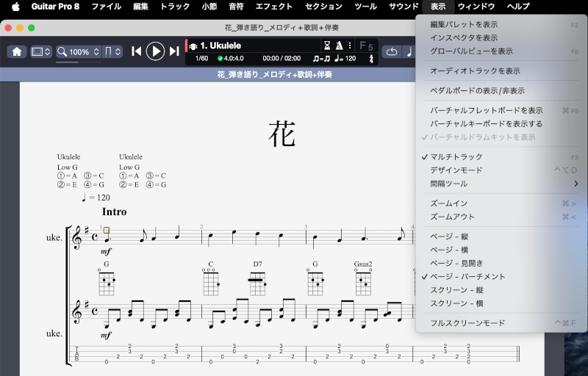The height and width of the screenshot is (376, 588).
Task: Click the count-in hourglass icon
Action: [x=327, y=46]
